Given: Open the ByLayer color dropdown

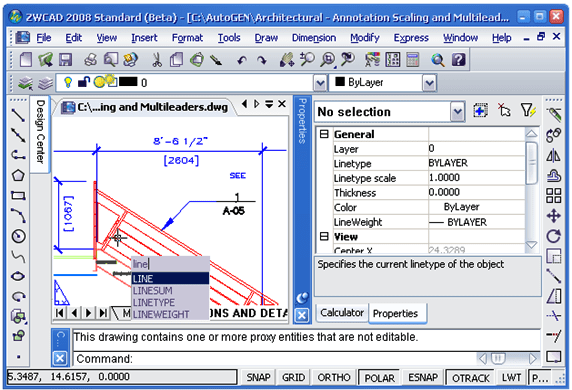Looking at the screenshot, I should coord(429,83).
